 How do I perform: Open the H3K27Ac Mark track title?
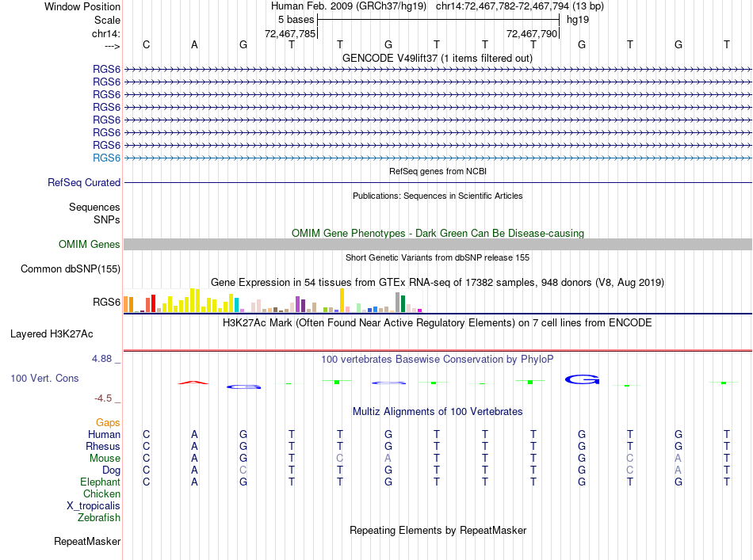438,322
